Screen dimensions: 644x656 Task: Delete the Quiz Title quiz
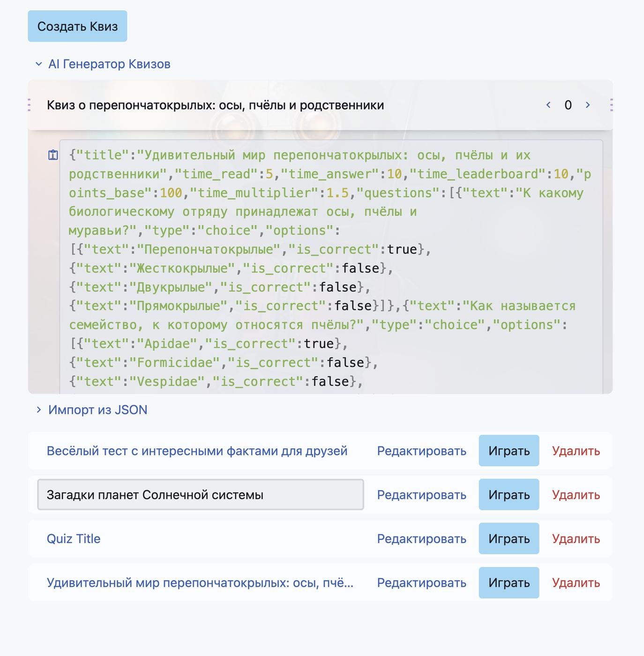pos(576,539)
